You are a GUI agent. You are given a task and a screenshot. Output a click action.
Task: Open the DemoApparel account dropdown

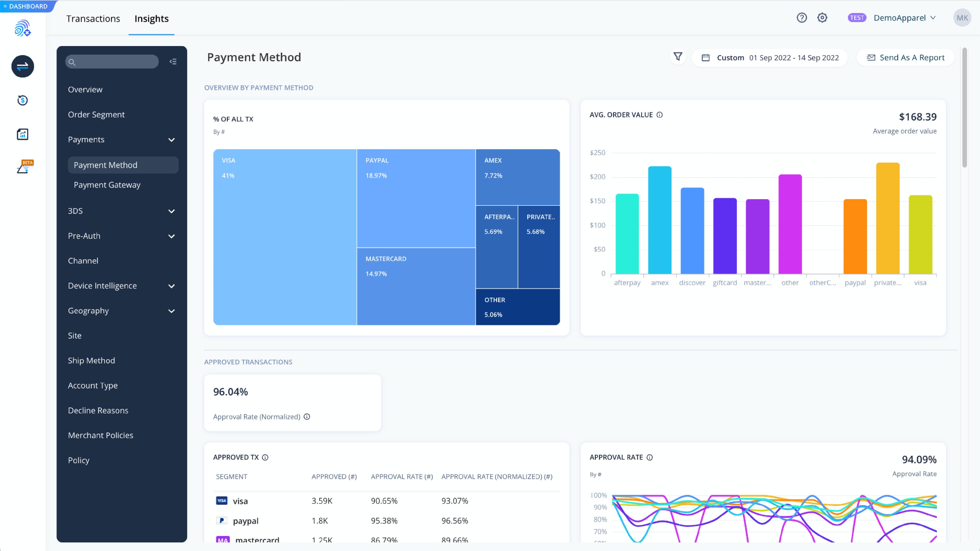(904, 18)
